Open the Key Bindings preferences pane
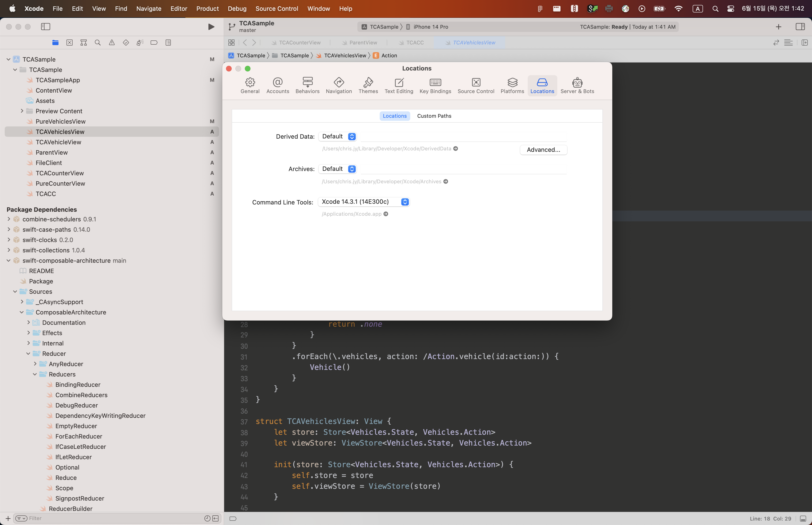 click(x=435, y=85)
